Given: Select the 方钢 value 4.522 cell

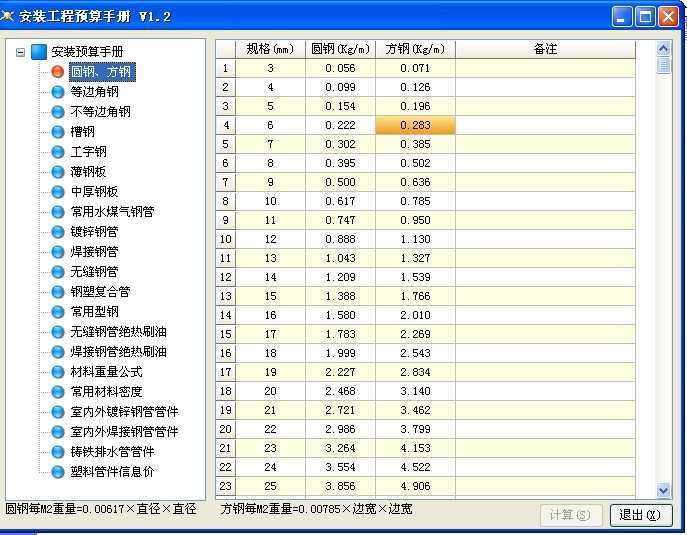Looking at the screenshot, I should [x=415, y=467].
